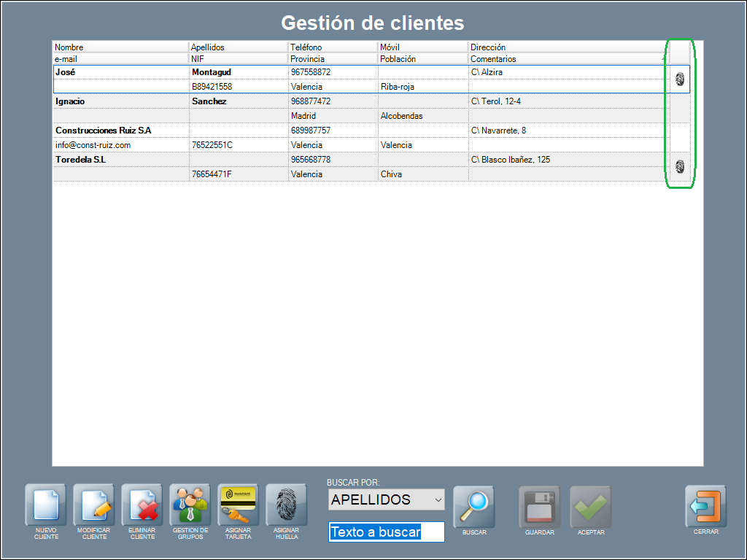This screenshot has height=560, width=747.
Task: Select the Ignacio Sanchez client row
Action: [x=120, y=101]
